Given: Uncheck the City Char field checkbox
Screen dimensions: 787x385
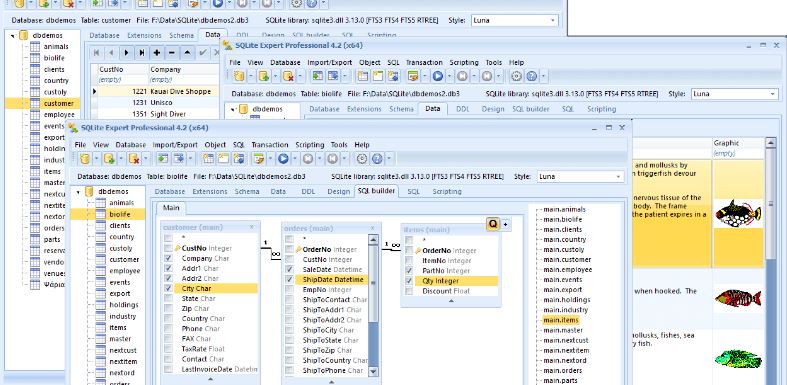Looking at the screenshot, I should pos(168,289).
